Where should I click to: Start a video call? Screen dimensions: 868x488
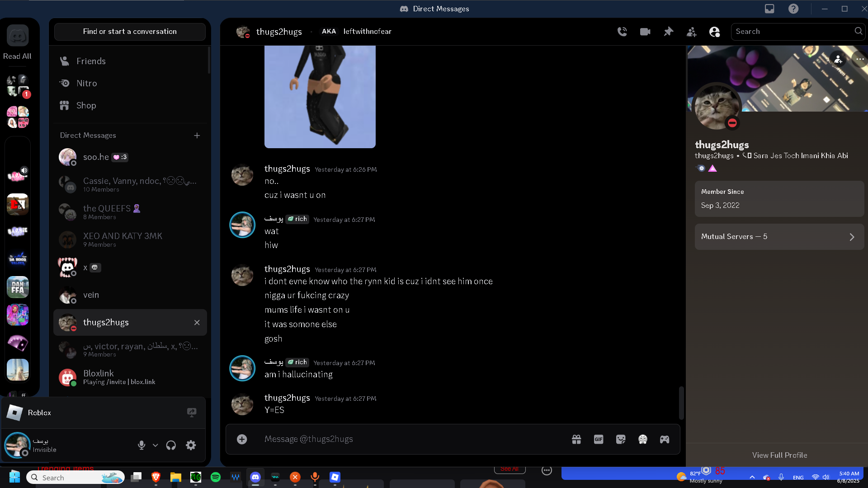[x=645, y=32]
